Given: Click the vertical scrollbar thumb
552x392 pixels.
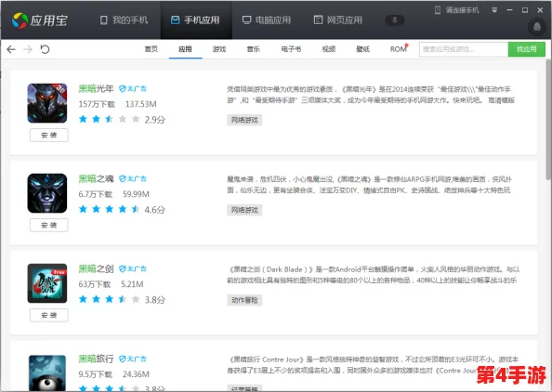Looking at the screenshot, I should tap(548, 120).
